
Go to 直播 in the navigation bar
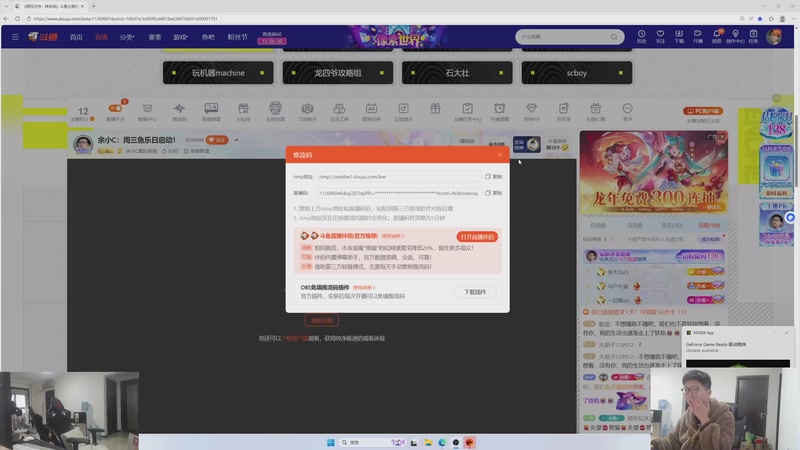[x=101, y=37]
